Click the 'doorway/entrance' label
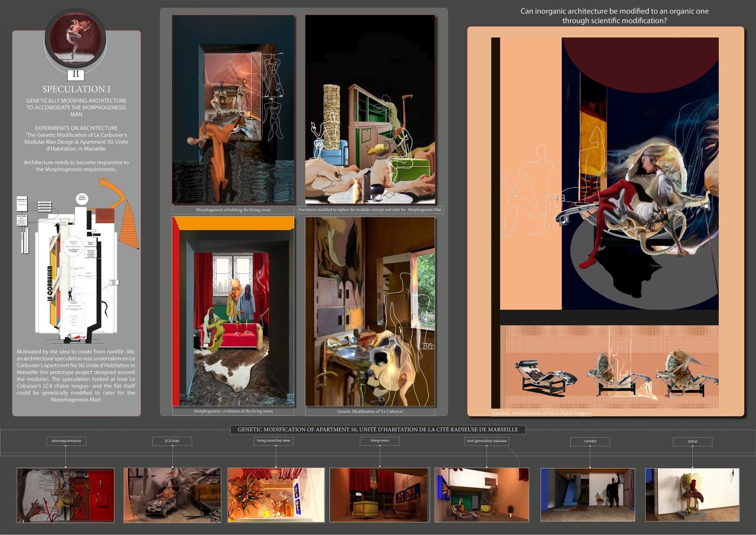The image size is (756, 535). [x=66, y=441]
